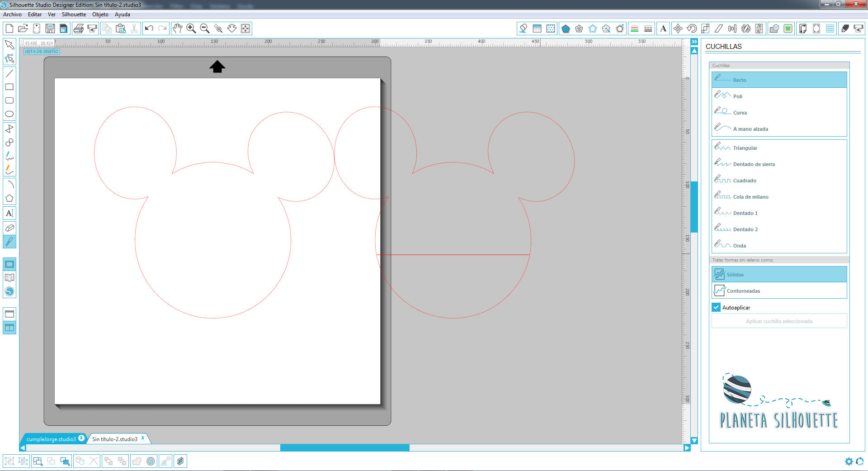Choose A mano alzada knife style
The image size is (868, 471).
pos(779,128)
